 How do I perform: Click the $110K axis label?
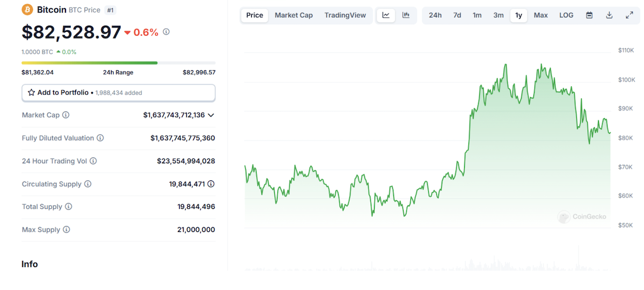coord(626,50)
